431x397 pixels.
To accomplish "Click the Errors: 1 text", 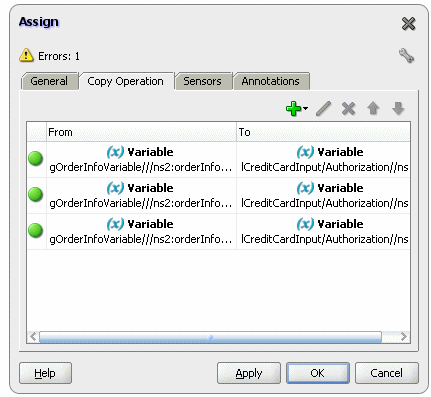I will (x=59, y=56).
